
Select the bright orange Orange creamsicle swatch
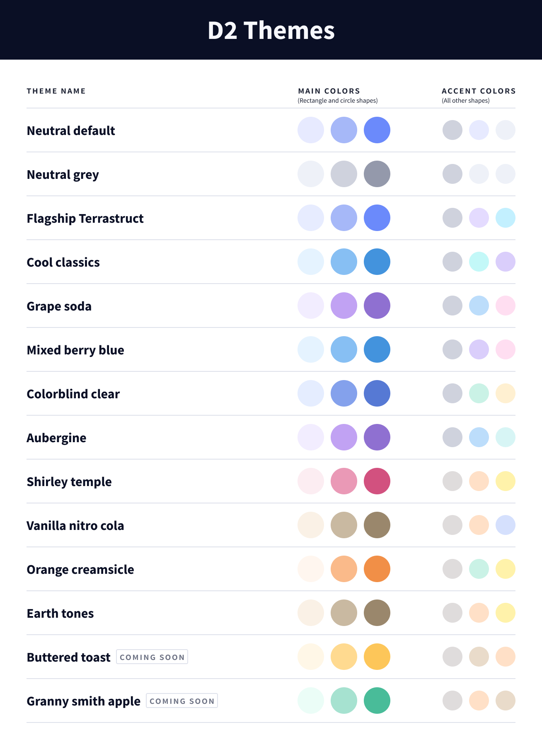[x=377, y=569]
